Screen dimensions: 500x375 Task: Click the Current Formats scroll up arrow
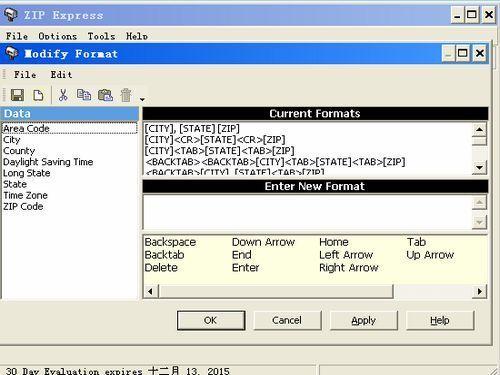pyautogui.click(x=479, y=129)
